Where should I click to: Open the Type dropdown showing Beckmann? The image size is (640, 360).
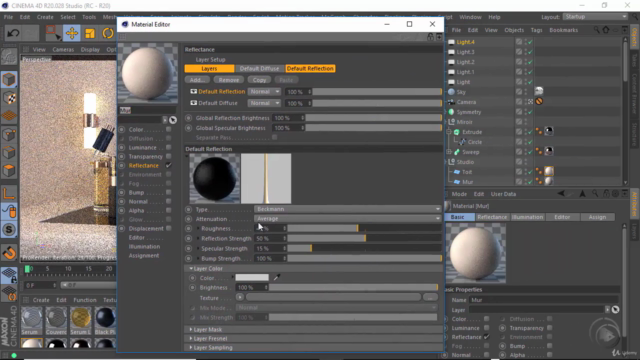click(x=347, y=209)
